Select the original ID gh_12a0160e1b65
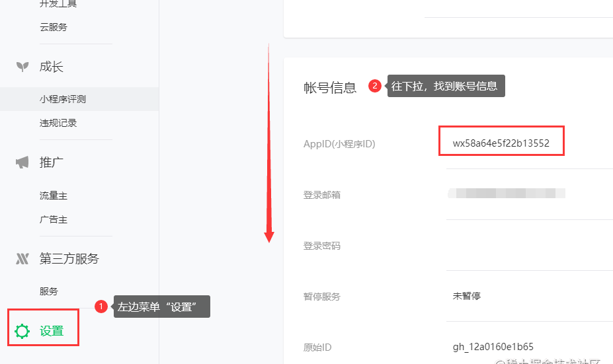The image size is (613, 364). tap(493, 347)
